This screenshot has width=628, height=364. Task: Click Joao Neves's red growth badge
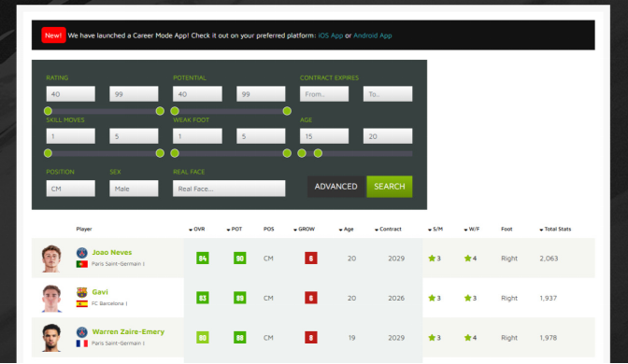click(x=311, y=258)
